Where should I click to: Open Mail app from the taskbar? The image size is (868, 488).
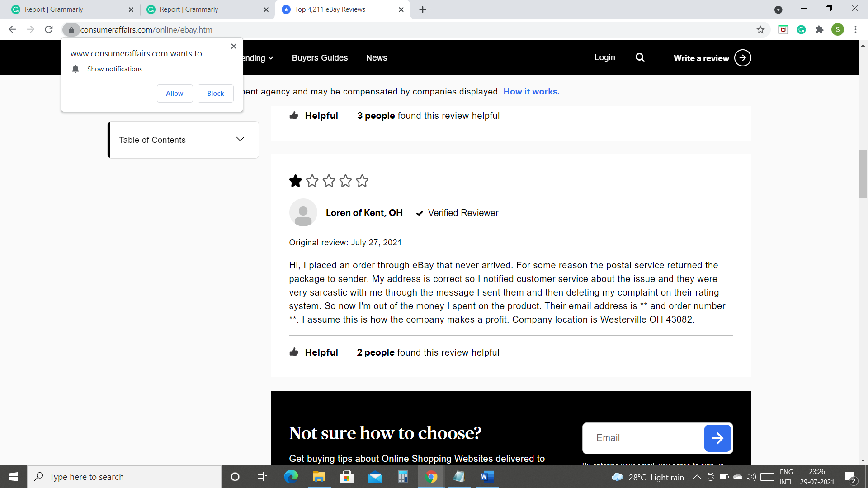pyautogui.click(x=375, y=477)
